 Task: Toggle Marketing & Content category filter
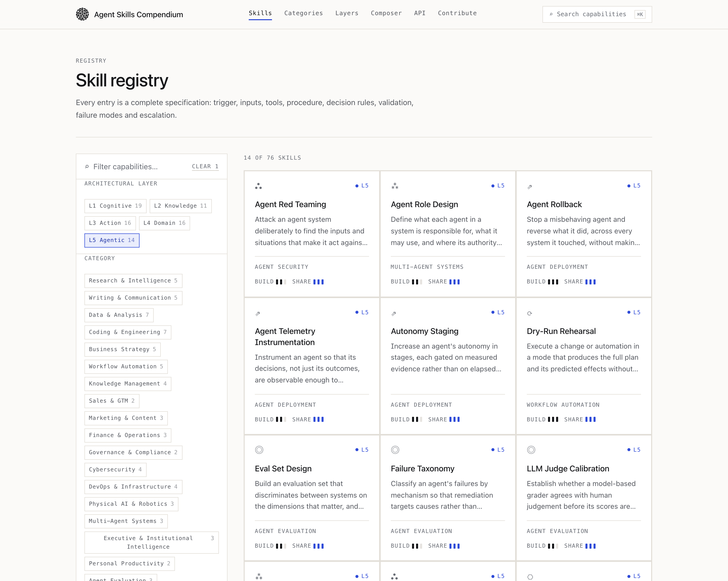[x=126, y=418]
